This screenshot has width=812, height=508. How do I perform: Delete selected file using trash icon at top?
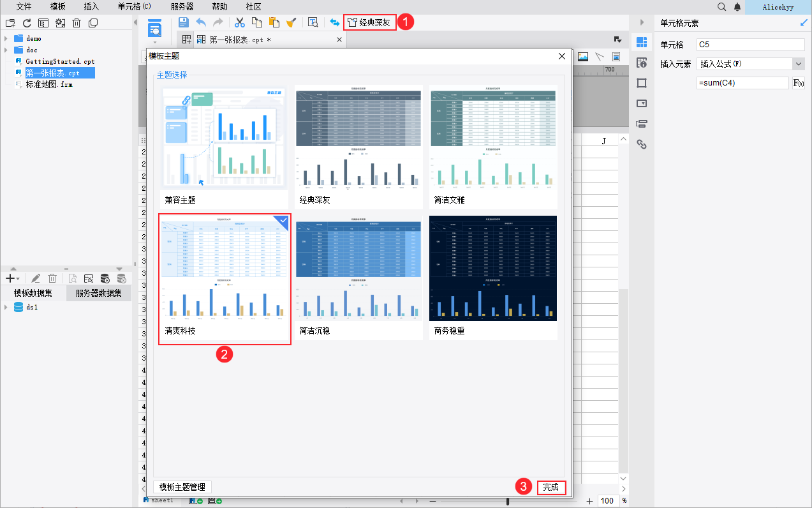(x=77, y=23)
